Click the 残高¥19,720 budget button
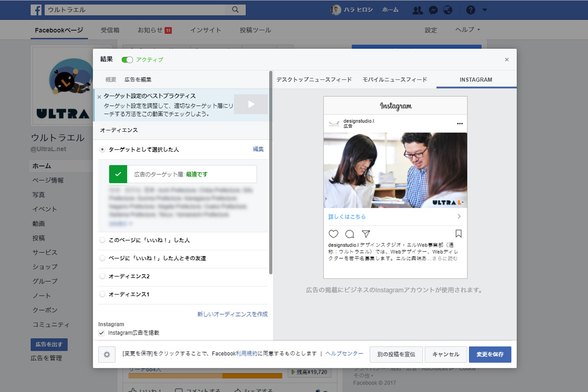The image size is (588, 392). pyautogui.click(x=309, y=372)
